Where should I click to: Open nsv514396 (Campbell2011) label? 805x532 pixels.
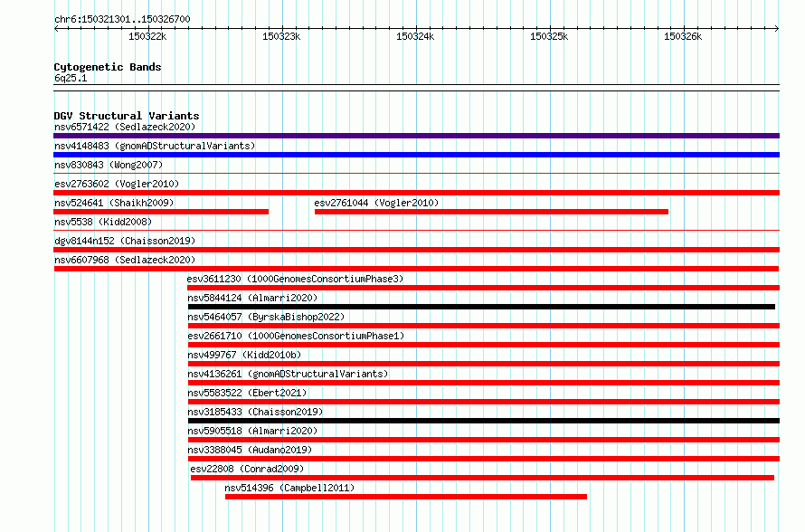pos(289,488)
